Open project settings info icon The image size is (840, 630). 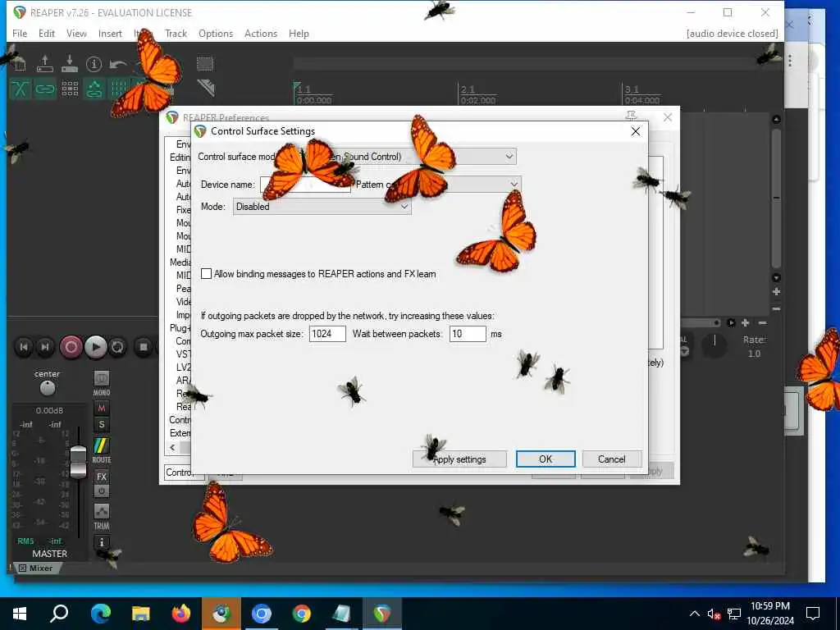(94, 64)
